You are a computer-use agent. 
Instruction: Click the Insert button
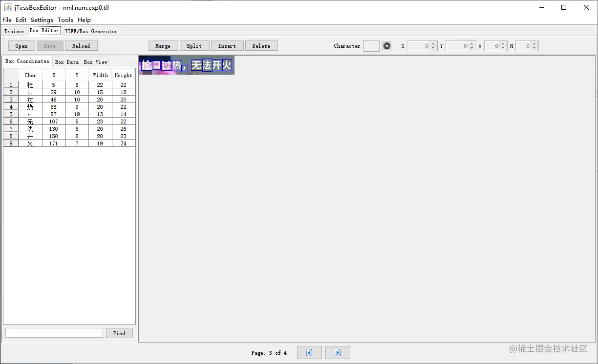[x=227, y=46]
